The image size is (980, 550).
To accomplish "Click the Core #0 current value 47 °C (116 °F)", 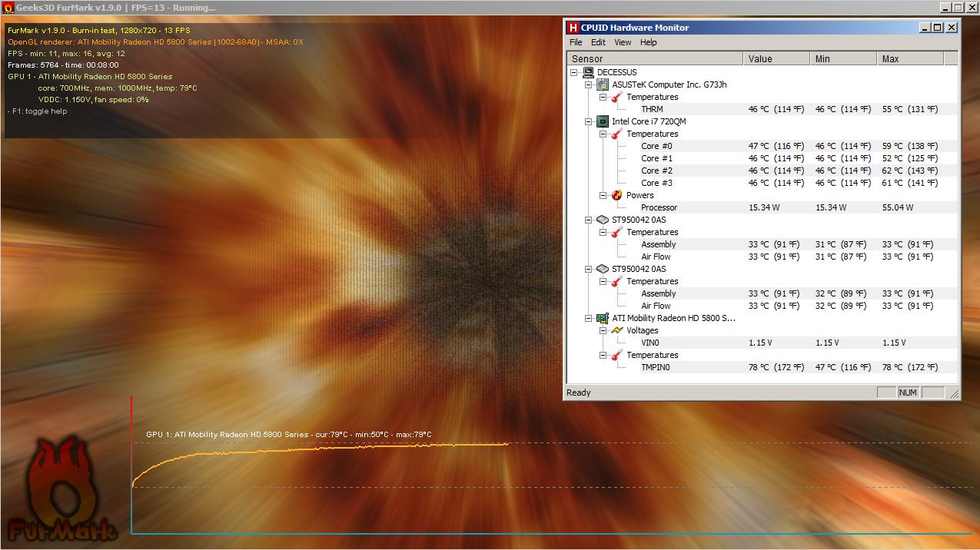I will pos(776,146).
